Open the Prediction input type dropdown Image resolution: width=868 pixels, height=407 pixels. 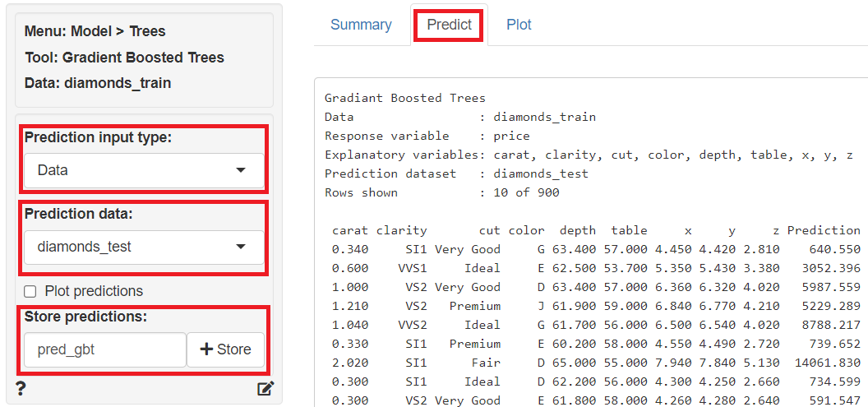(x=144, y=170)
